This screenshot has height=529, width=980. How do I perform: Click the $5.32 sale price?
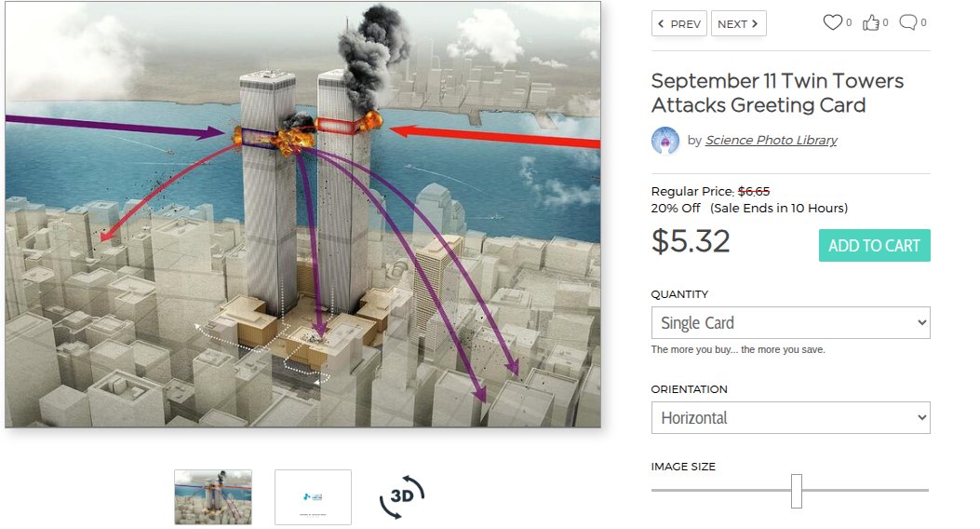(x=691, y=241)
